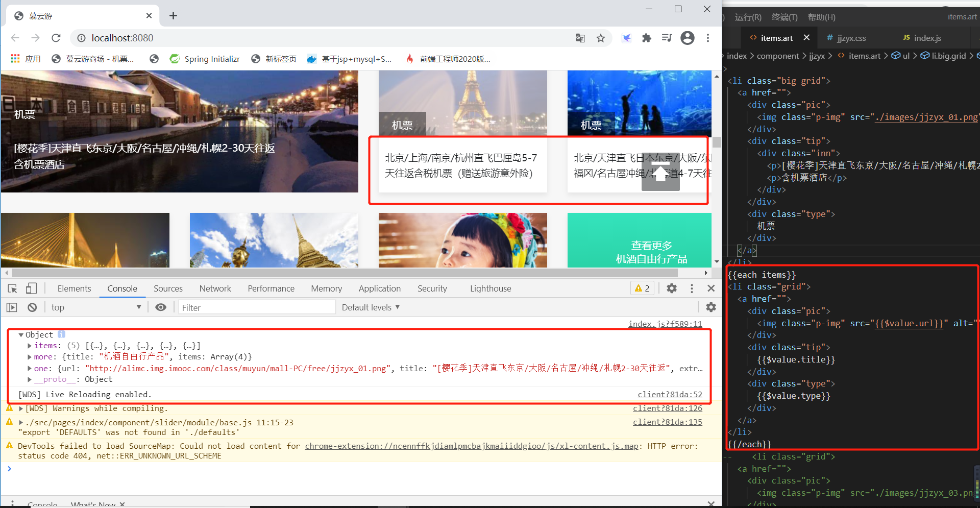Open the 慕云游商场 bookmark

[93, 59]
